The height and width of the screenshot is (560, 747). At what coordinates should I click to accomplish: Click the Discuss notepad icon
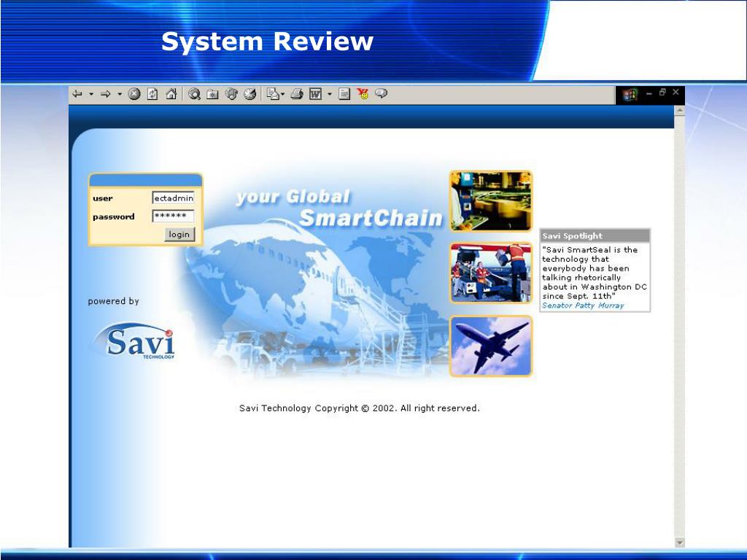click(x=344, y=94)
